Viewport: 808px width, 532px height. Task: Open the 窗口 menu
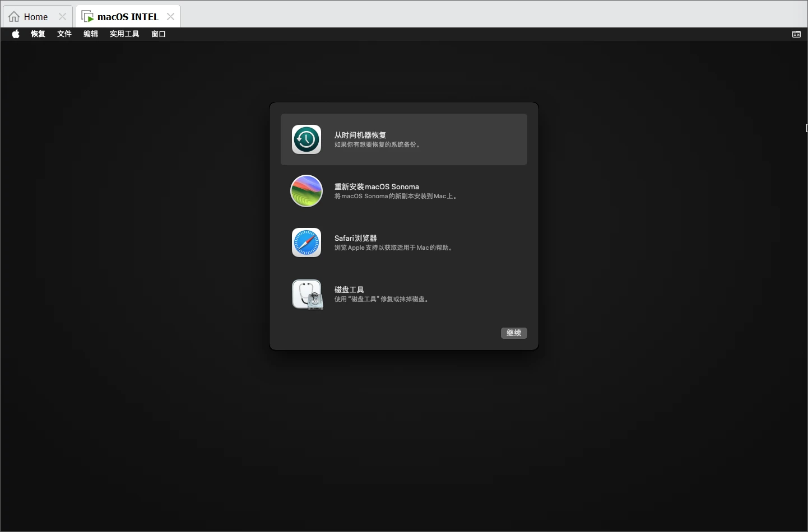pos(159,34)
